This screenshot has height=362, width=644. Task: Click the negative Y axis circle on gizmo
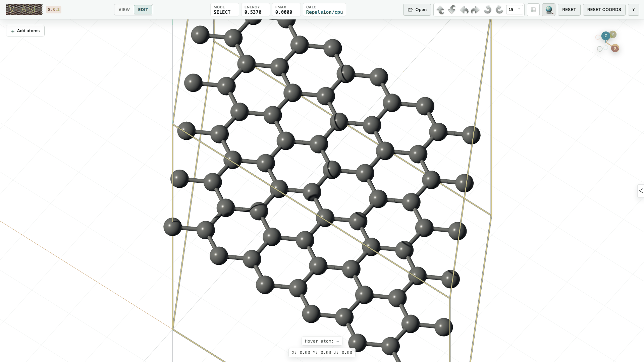click(x=600, y=49)
